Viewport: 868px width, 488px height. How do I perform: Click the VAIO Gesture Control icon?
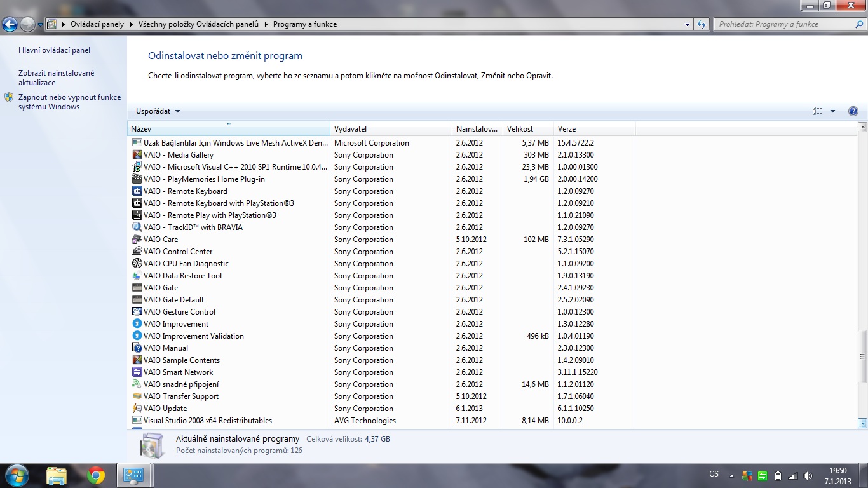pos(137,312)
